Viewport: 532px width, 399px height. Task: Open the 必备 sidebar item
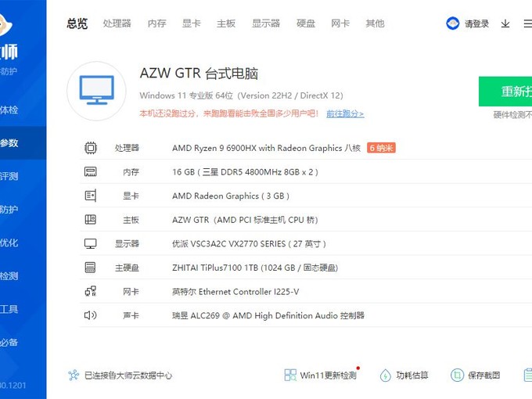pos(23,343)
